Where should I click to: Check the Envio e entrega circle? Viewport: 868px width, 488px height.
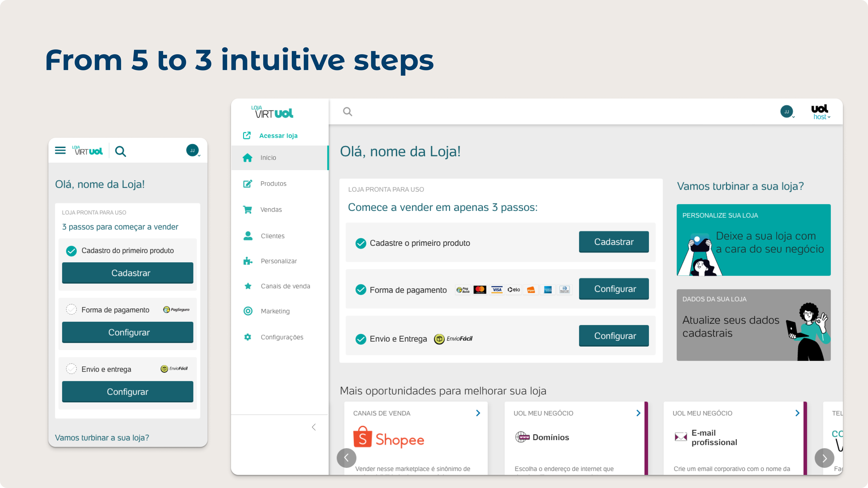[71, 369]
